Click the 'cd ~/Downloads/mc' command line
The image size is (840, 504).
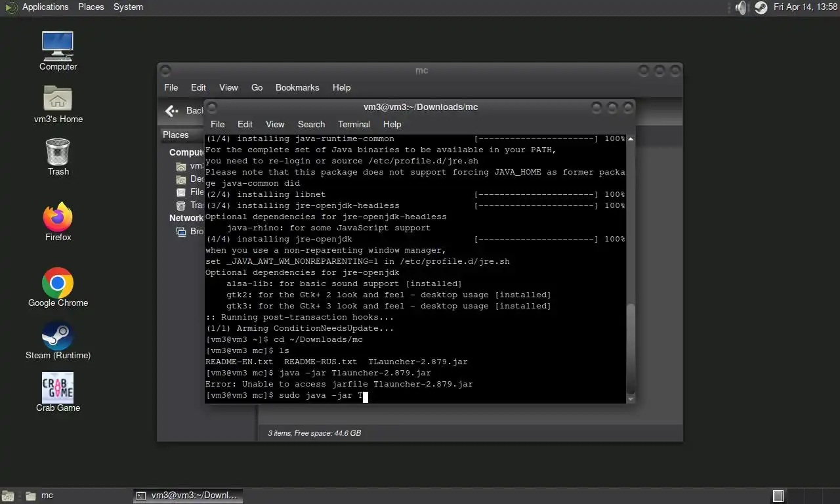point(284,340)
